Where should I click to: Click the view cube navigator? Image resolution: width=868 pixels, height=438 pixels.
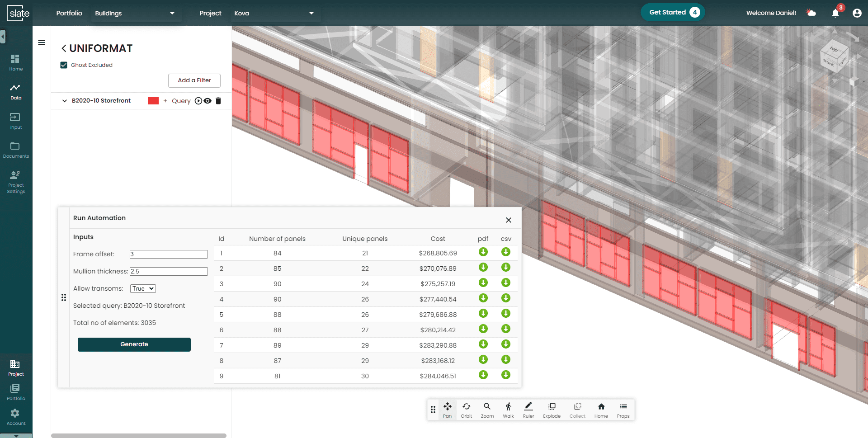[834, 57]
